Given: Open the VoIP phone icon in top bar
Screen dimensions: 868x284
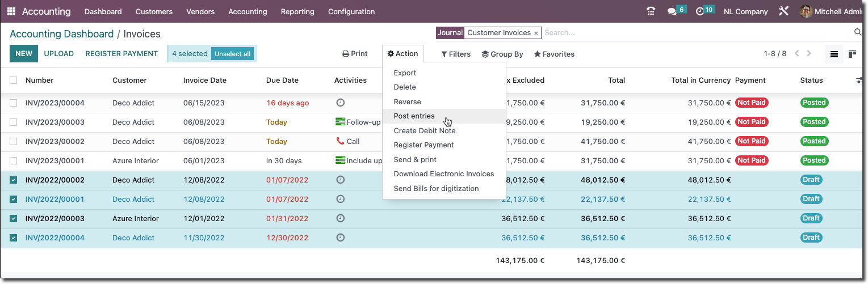Looking at the screenshot, I should [651, 11].
